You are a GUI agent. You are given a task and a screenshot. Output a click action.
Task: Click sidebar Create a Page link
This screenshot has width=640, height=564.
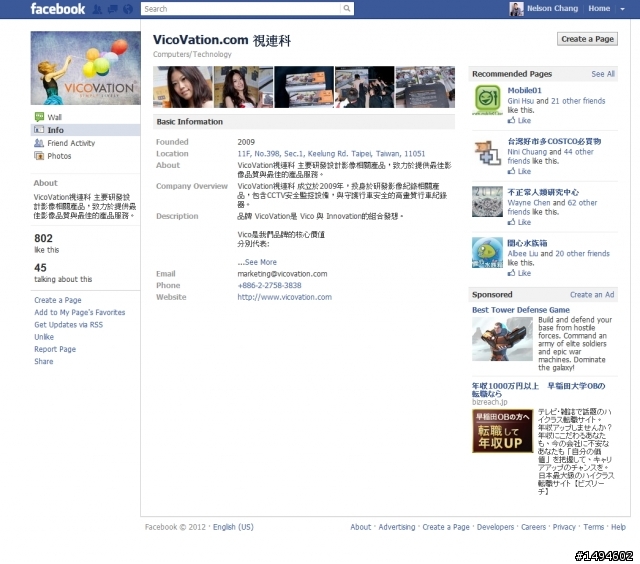pos(58,300)
